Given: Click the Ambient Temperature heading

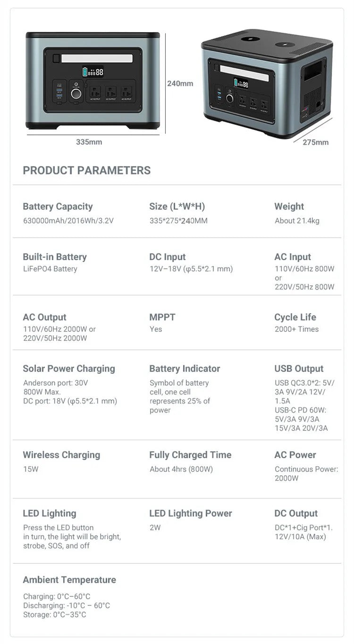Looking at the screenshot, I should pyautogui.click(x=69, y=580).
